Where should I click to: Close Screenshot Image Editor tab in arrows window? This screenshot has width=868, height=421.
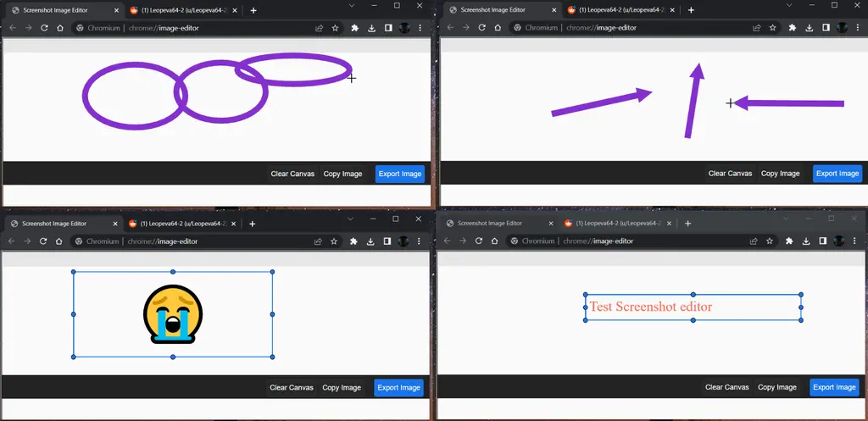pyautogui.click(x=554, y=10)
